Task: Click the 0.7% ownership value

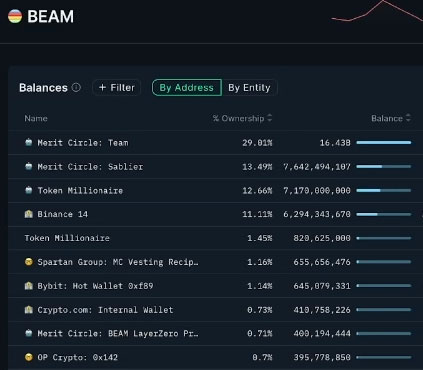Action: (262, 357)
